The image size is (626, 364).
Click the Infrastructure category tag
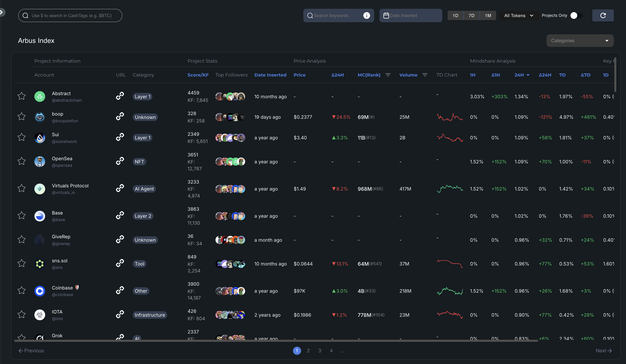coord(150,315)
